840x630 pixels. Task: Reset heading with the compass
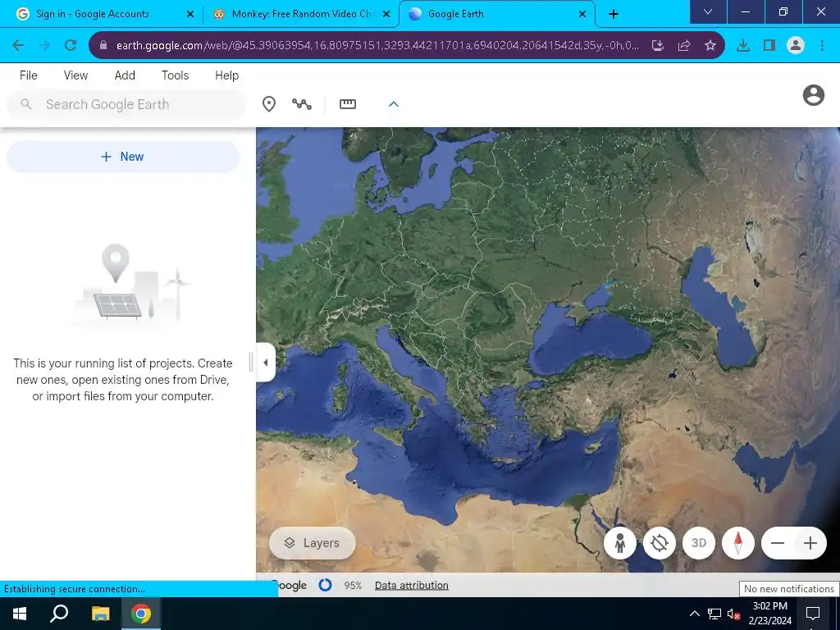pos(738,543)
